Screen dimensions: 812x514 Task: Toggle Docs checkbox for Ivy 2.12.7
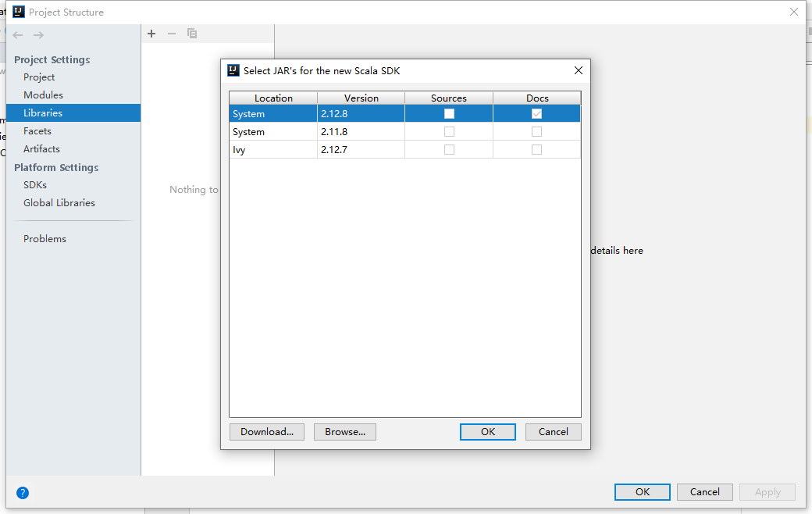pos(536,150)
